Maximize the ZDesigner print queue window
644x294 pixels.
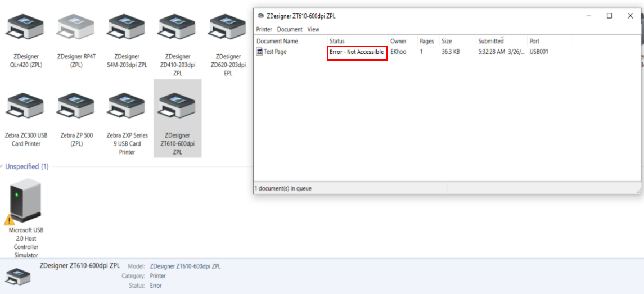[609, 16]
